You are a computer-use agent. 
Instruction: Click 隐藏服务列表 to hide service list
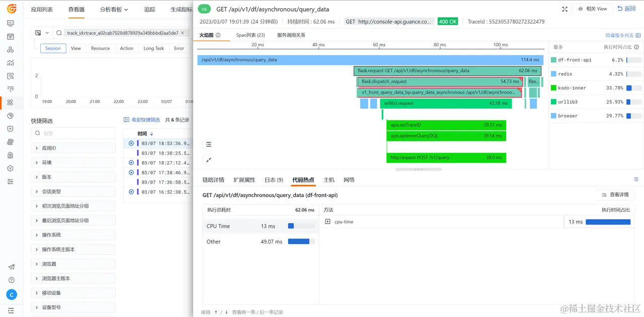click(623, 35)
